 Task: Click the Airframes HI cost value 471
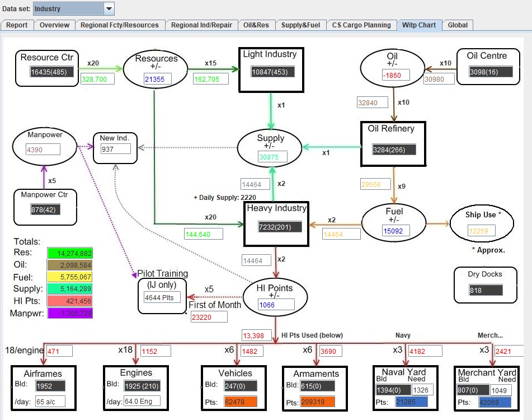point(59,351)
